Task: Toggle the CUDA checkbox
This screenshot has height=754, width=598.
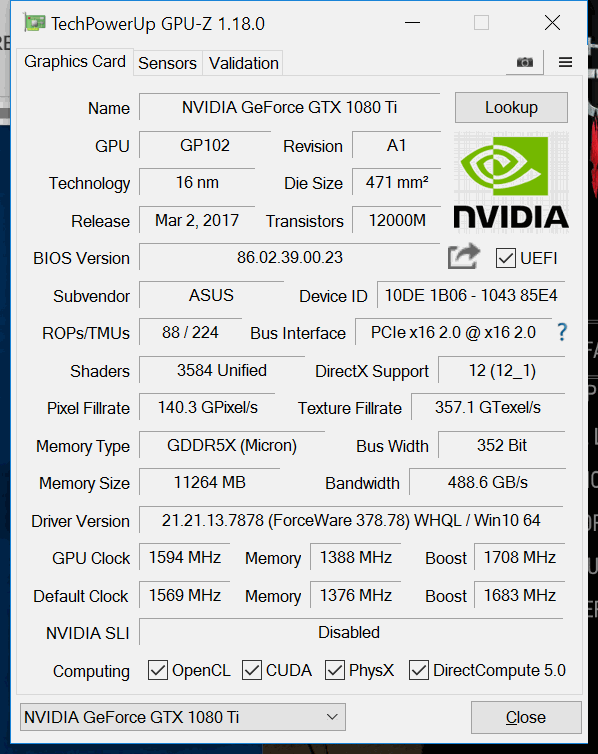Action: 252,670
